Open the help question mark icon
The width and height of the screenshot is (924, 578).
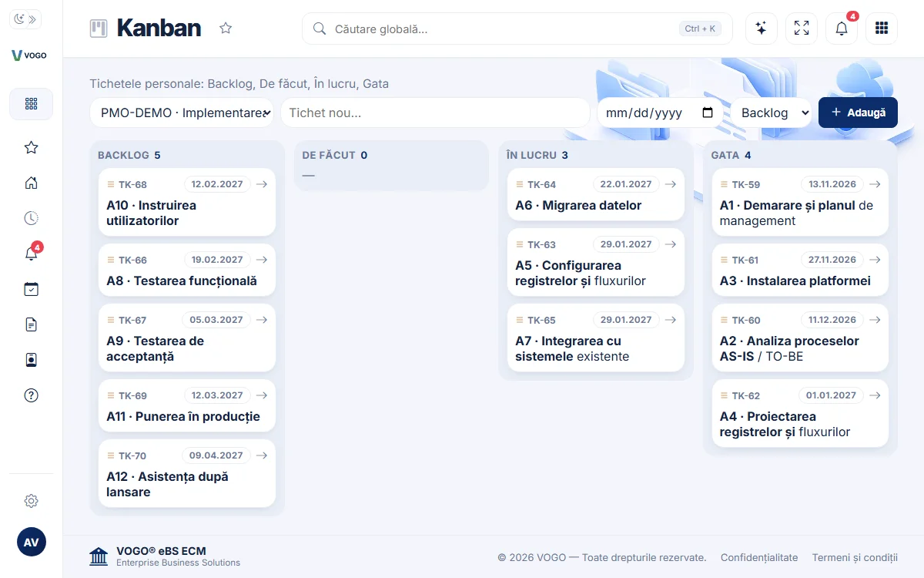31,395
